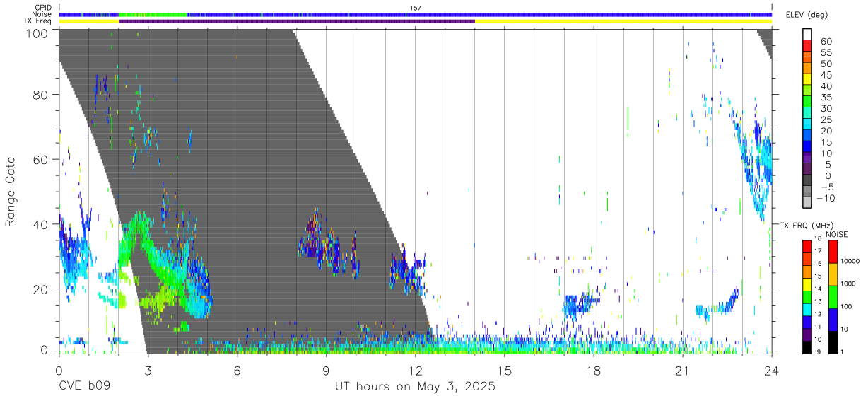868x401 pixels.
Task: Click the NOISE legend title
Action: [x=837, y=234]
